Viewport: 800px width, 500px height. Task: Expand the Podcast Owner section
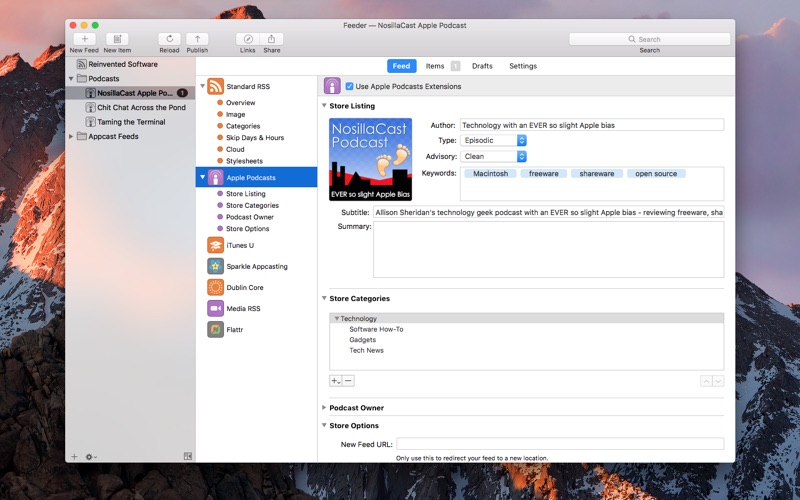[x=324, y=408]
